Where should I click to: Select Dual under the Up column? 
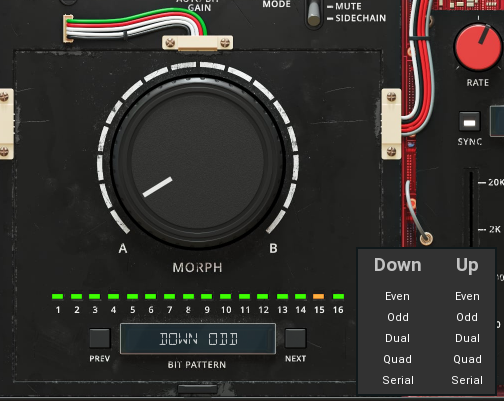coord(467,338)
